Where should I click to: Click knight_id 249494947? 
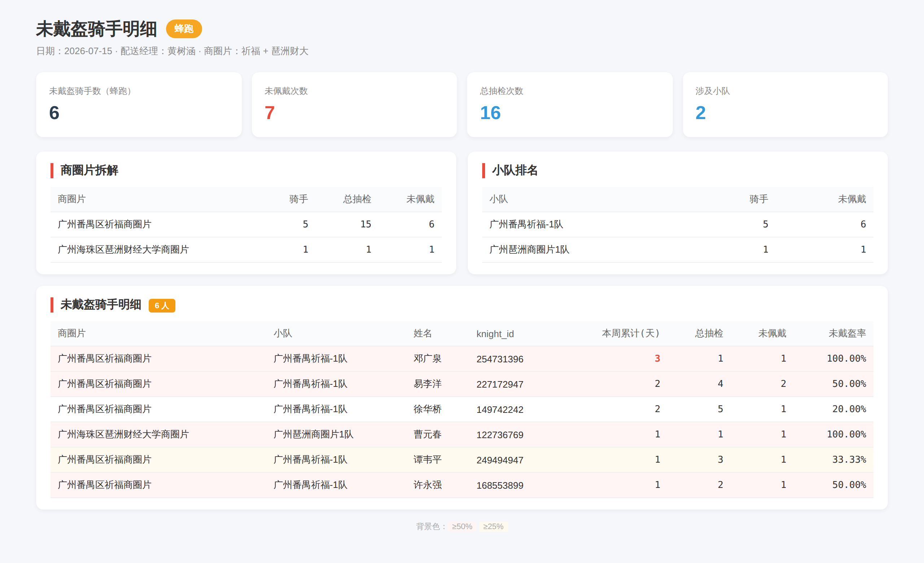pos(500,460)
